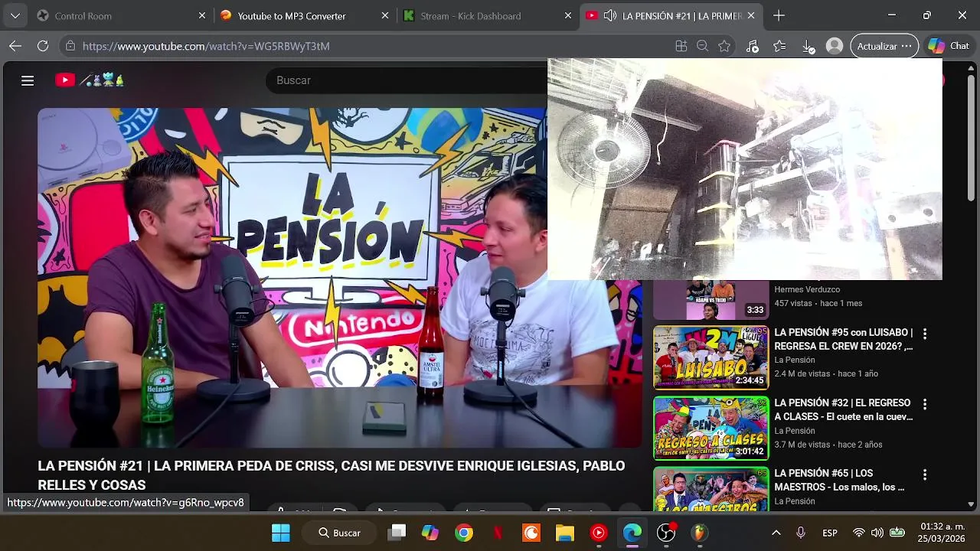
Task: Open the browser profile avatar
Action: point(835,46)
